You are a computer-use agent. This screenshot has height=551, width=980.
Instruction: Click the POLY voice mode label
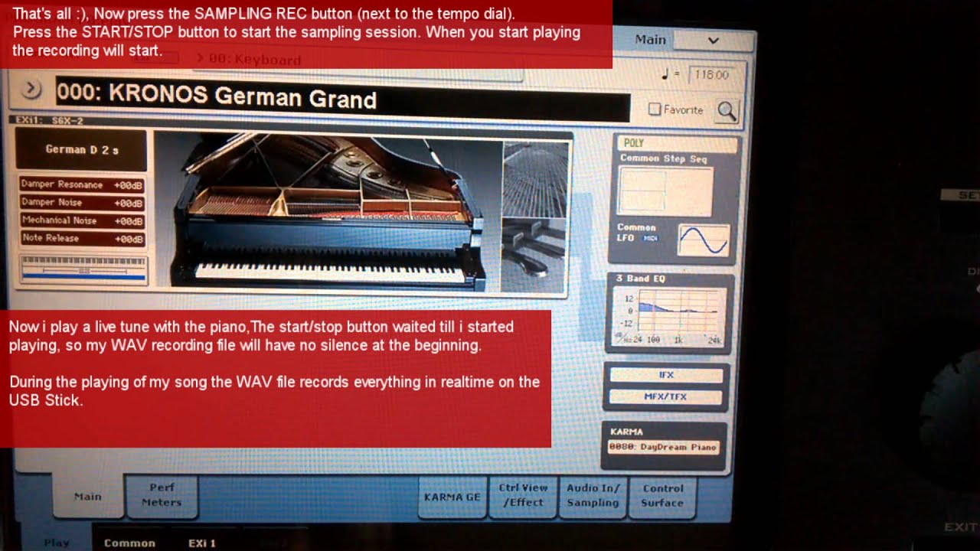(678, 143)
